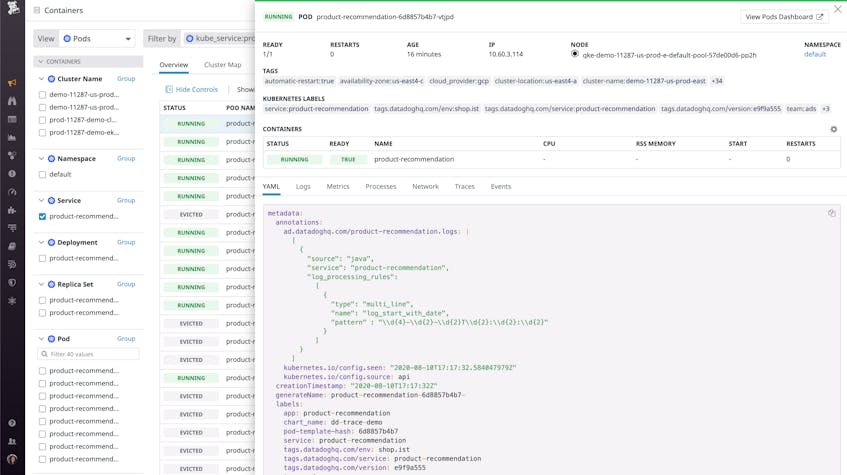
Task: Open the Metrics gauge icon in sidebar
Action: click(x=12, y=192)
